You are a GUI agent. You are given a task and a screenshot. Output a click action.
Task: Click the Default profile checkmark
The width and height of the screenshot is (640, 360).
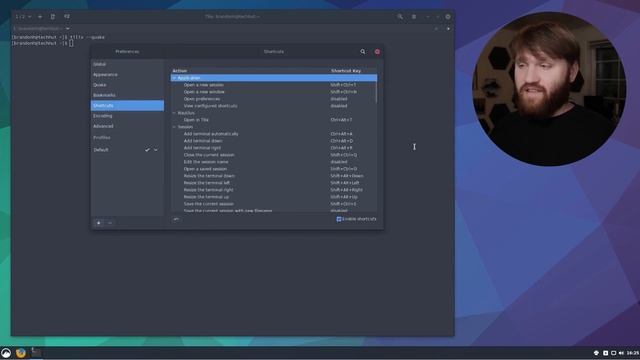pos(147,150)
